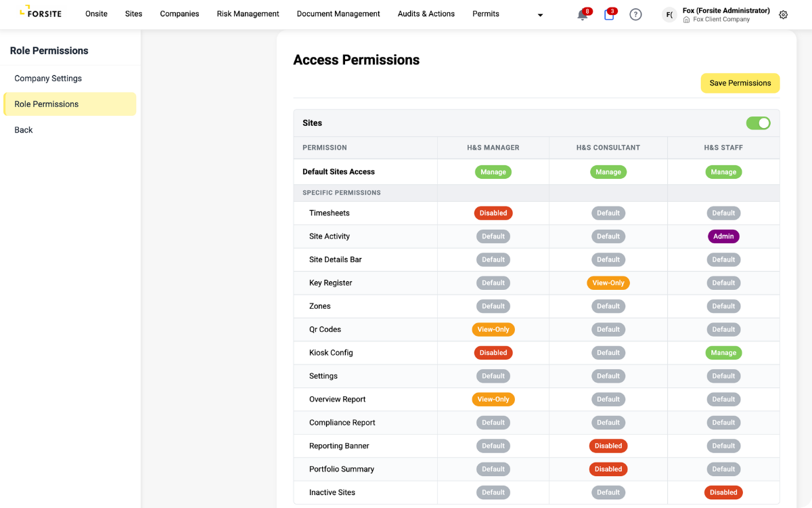Open the Risk Management menu
The image size is (812, 508).
click(x=248, y=14)
